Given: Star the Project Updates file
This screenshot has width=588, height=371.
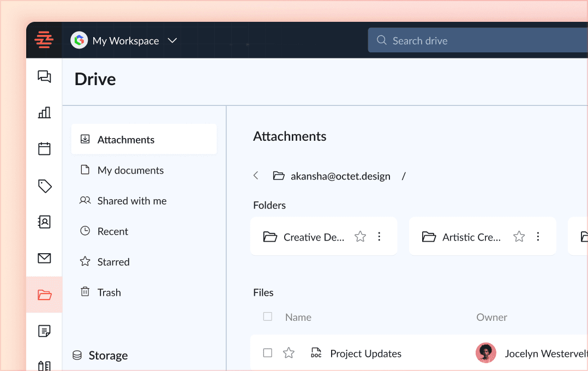Looking at the screenshot, I should [x=289, y=352].
